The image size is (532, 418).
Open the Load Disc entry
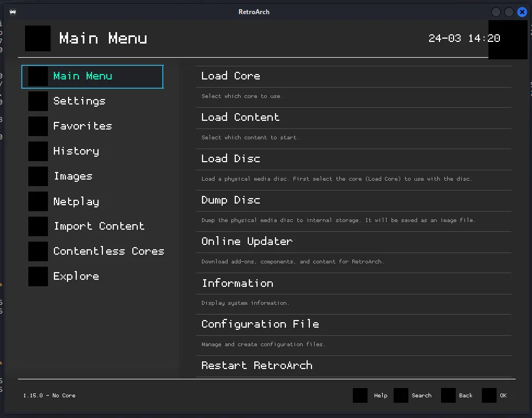click(x=231, y=159)
